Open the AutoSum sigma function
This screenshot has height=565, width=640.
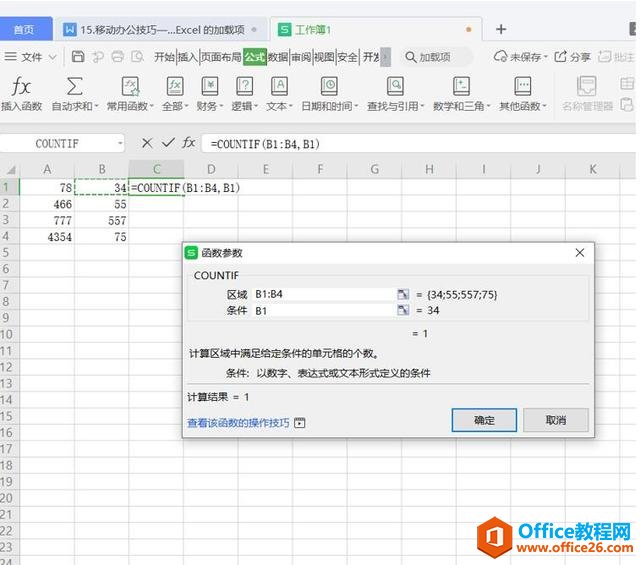pyautogui.click(x=74, y=86)
